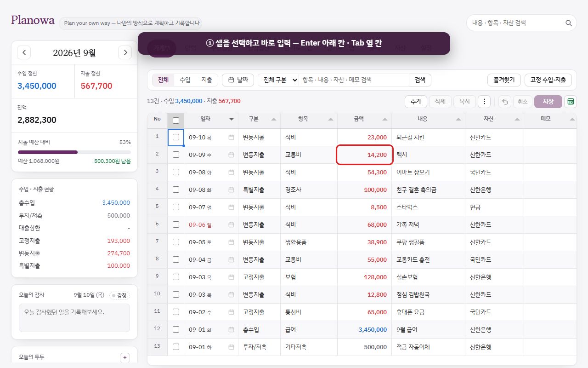Check the box for the 퇴근길 치킨 row

[175, 137]
